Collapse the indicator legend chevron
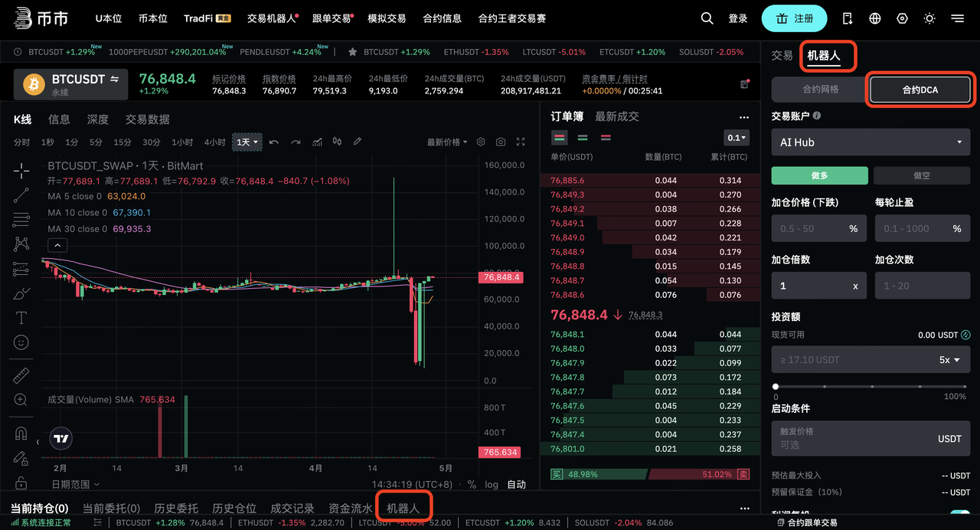The height and width of the screenshot is (530, 980). pyautogui.click(x=57, y=246)
